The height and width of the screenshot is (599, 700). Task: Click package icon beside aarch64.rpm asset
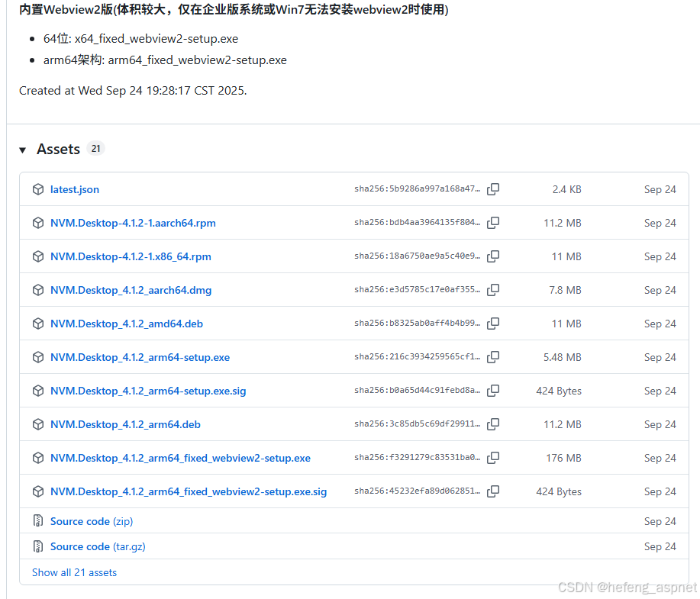[38, 223]
